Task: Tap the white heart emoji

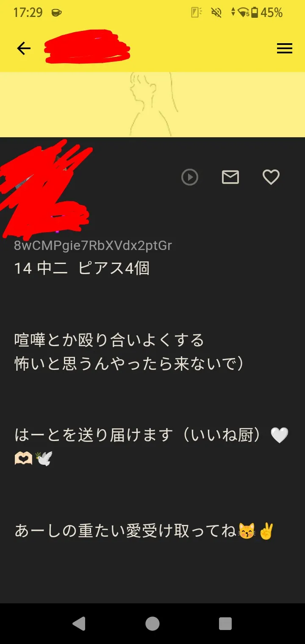Action: coord(280,436)
